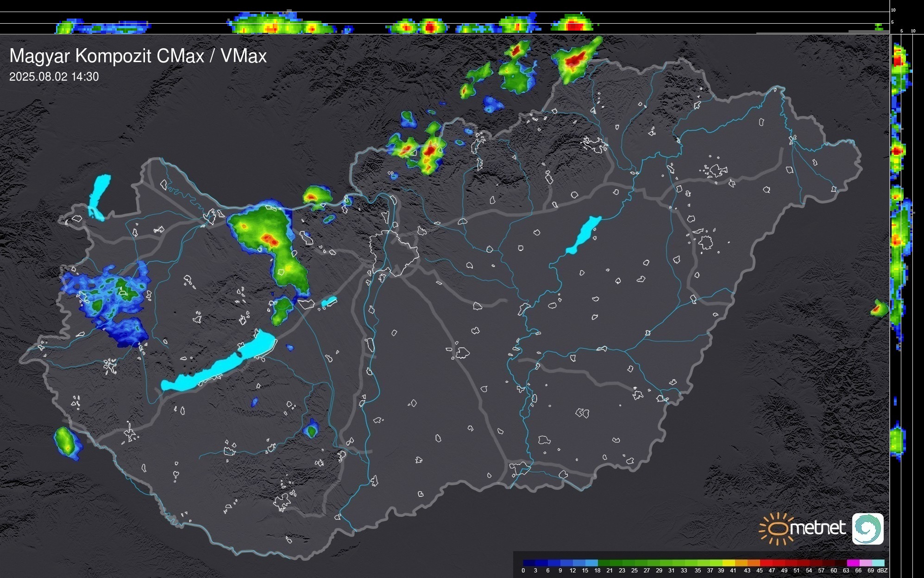Screen dimensions: 924x578
Task: Click the dBZ unit label on scale
Action: coord(882,571)
